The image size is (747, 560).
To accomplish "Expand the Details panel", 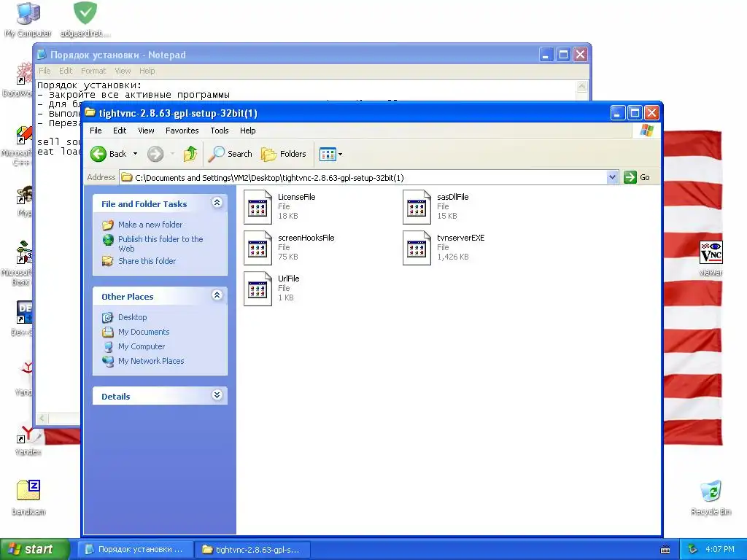I will point(217,395).
